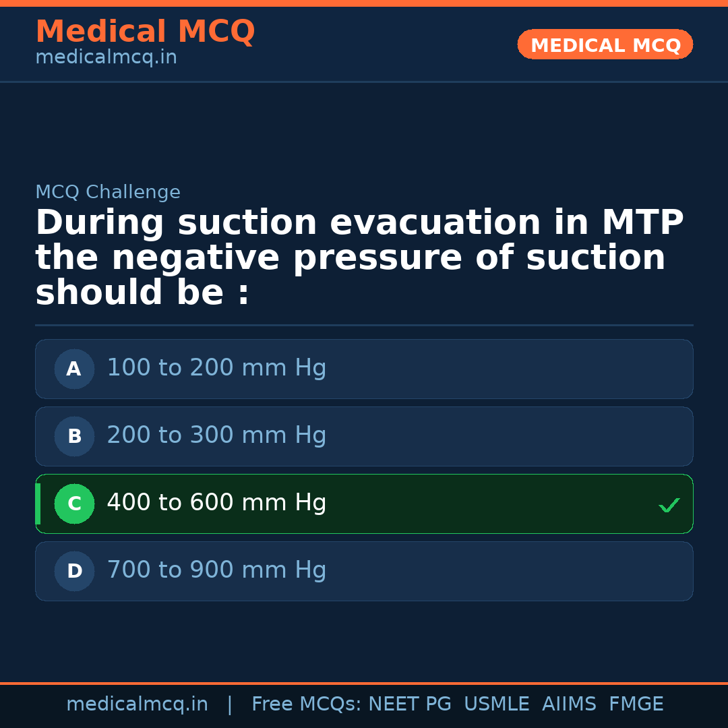Select the '400 to 600 mm Hg' answer text

pyautogui.click(x=216, y=503)
